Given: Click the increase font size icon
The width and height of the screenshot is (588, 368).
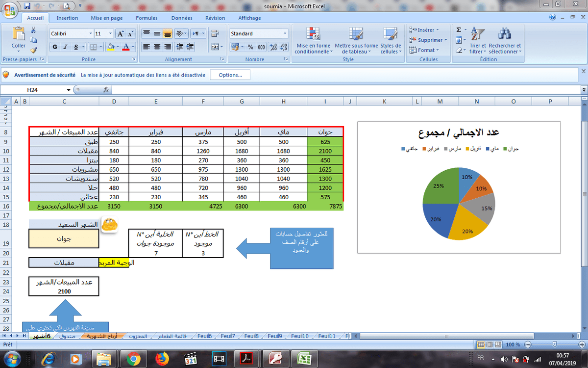Looking at the screenshot, I should (x=121, y=34).
